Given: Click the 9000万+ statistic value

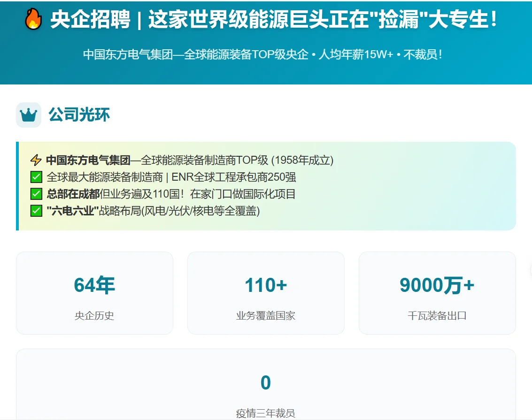Looking at the screenshot, I should point(437,285).
